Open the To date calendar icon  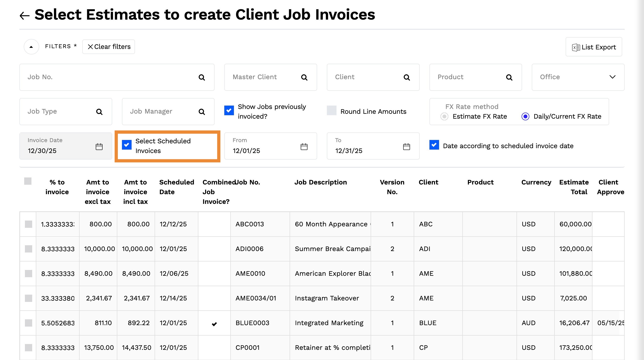[x=406, y=146]
